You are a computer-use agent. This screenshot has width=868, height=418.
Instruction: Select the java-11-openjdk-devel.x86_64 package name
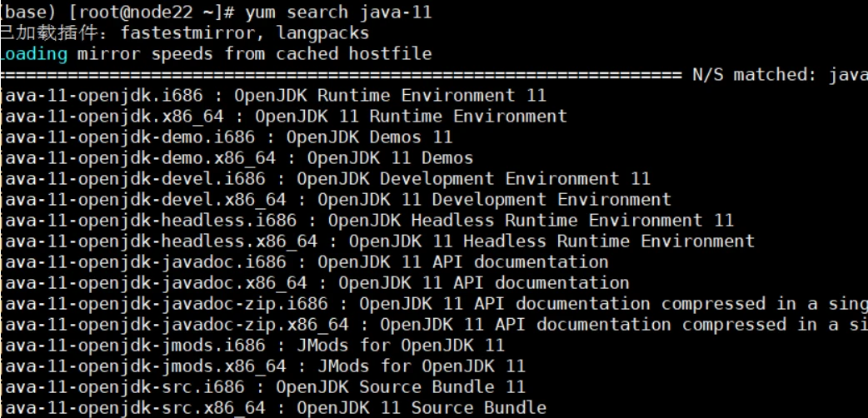tap(143, 200)
